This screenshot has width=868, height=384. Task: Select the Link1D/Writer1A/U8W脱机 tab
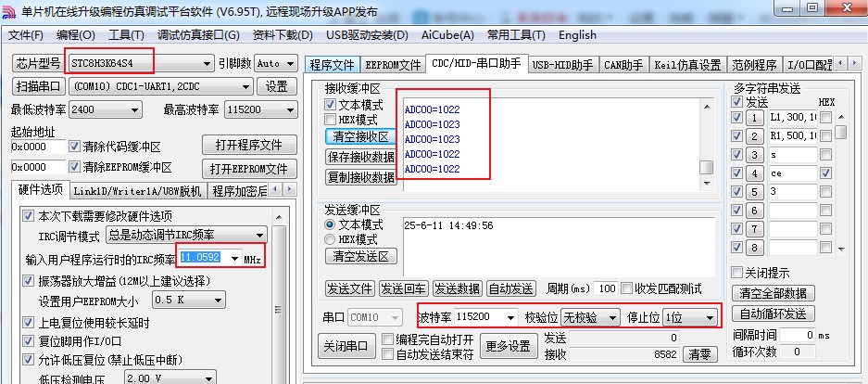pos(138,191)
